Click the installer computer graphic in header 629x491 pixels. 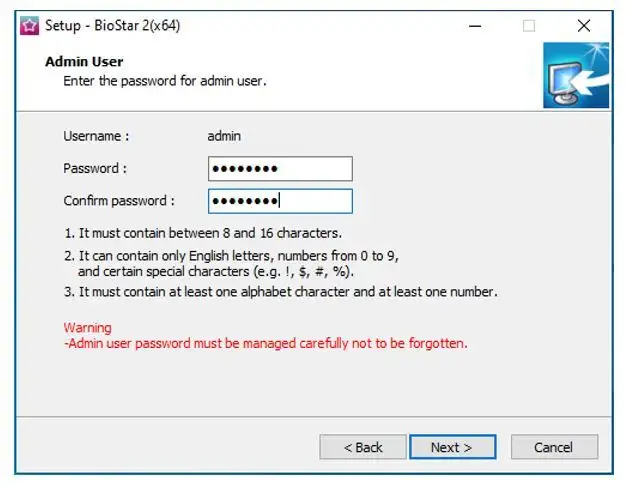pos(576,75)
